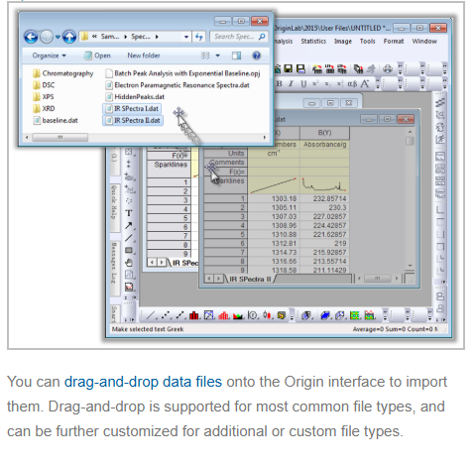
Task: Toggle Bold text formatting
Action: 280,84
